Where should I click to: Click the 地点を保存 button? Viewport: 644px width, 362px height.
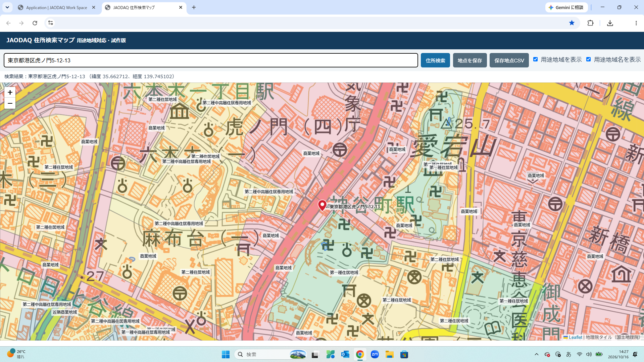pyautogui.click(x=470, y=60)
